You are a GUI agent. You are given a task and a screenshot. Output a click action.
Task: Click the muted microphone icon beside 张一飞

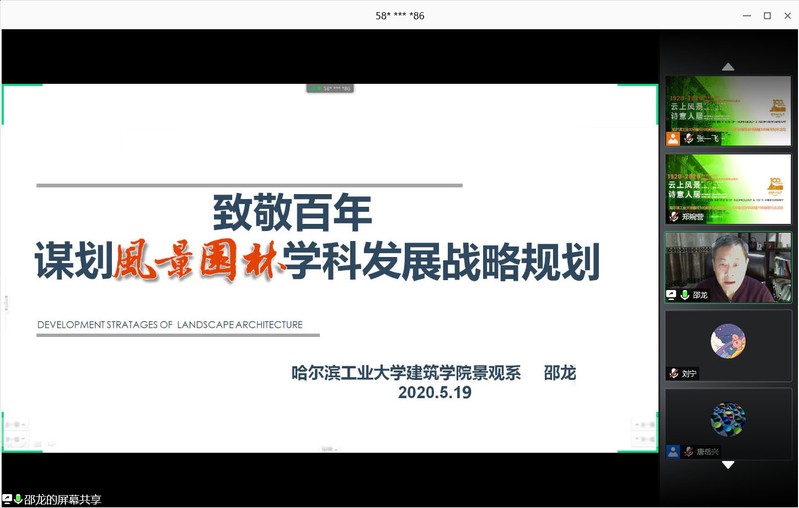coord(688,139)
